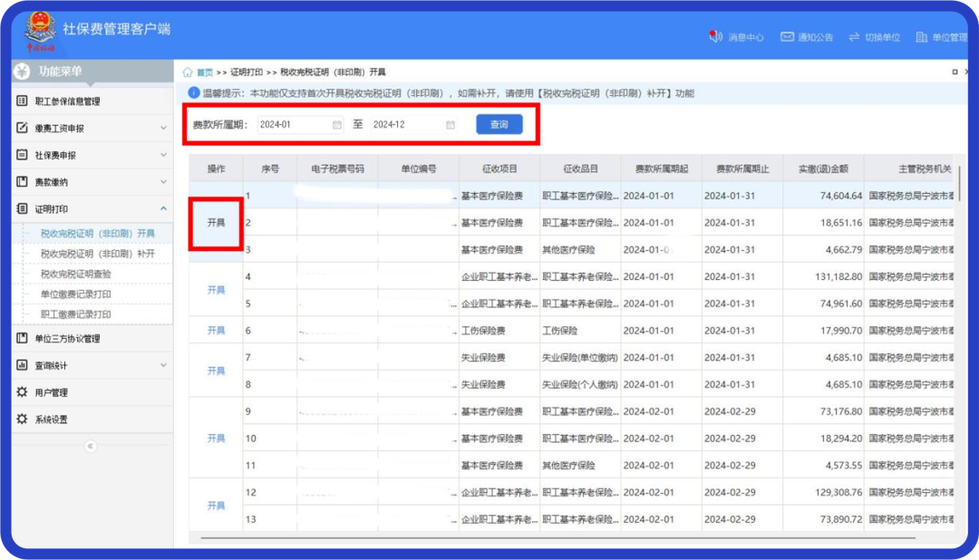Collapse sidebar with double-arrow button

[x=90, y=446]
